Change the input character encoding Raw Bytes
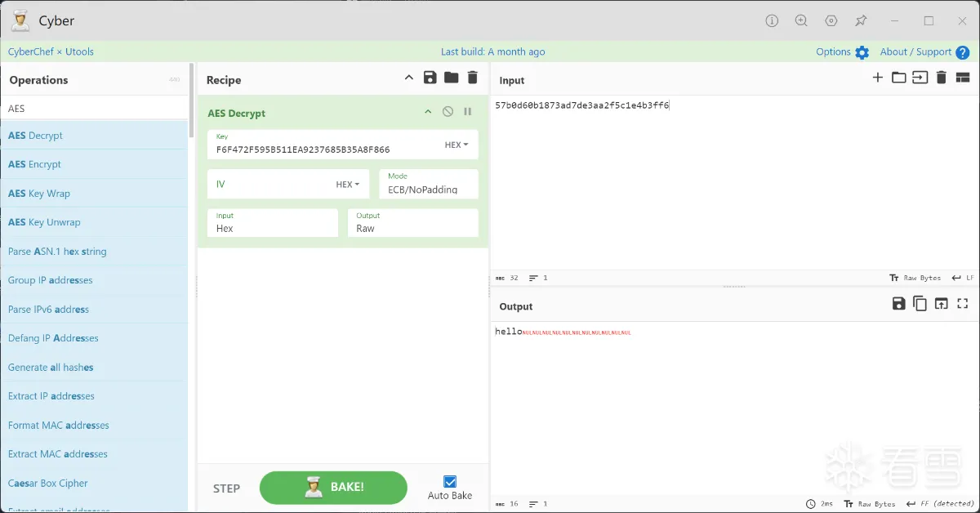Viewport: 980px width, 513px height. [x=915, y=278]
